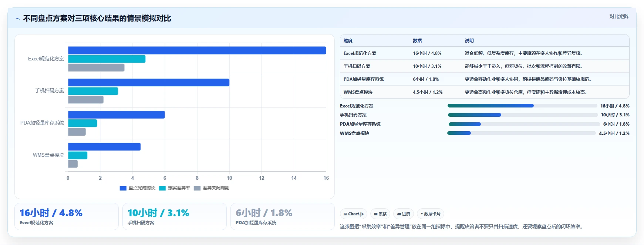Click the 维度 table column header

pyautogui.click(x=348, y=41)
